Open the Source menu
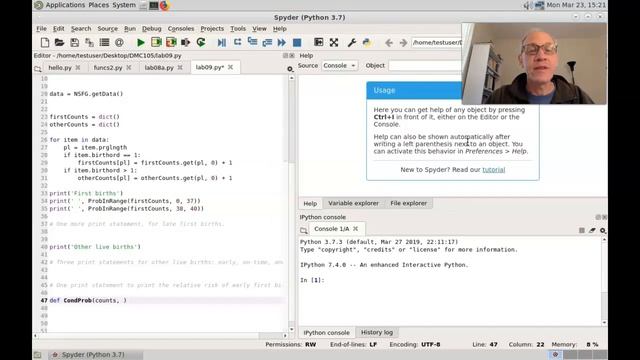The image size is (640, 360). tap(107, 29)
